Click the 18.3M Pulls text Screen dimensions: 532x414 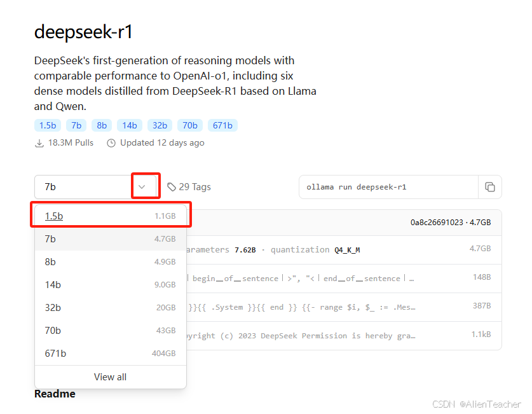(x=71, y=143)
